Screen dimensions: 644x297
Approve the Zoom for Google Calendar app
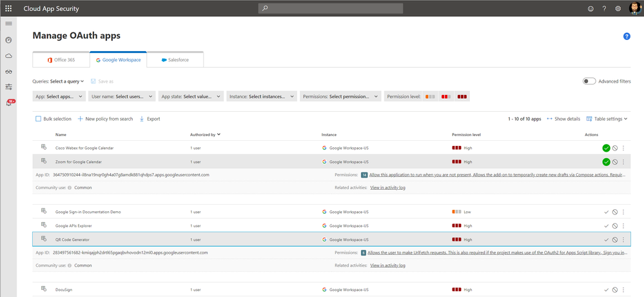606,162
